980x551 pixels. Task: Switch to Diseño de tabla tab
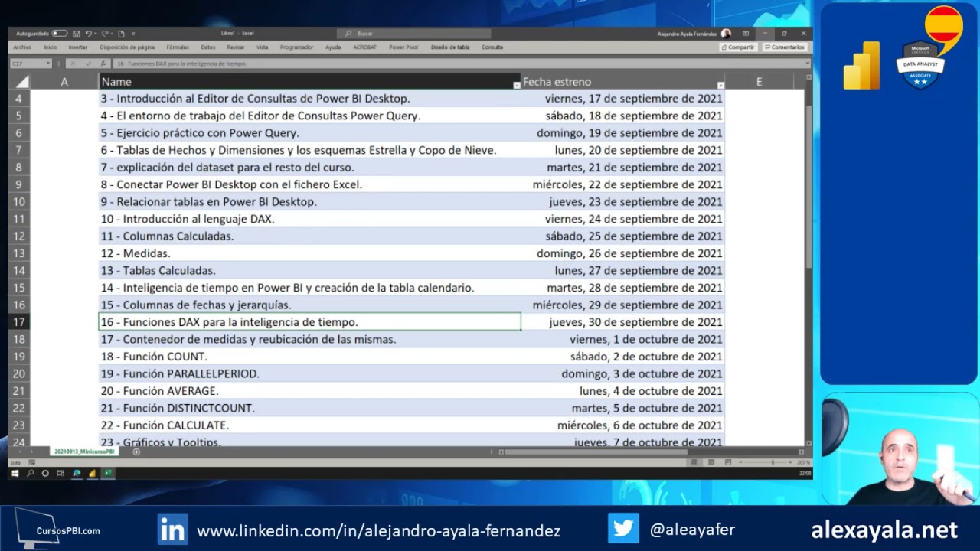tap(450, 47)
